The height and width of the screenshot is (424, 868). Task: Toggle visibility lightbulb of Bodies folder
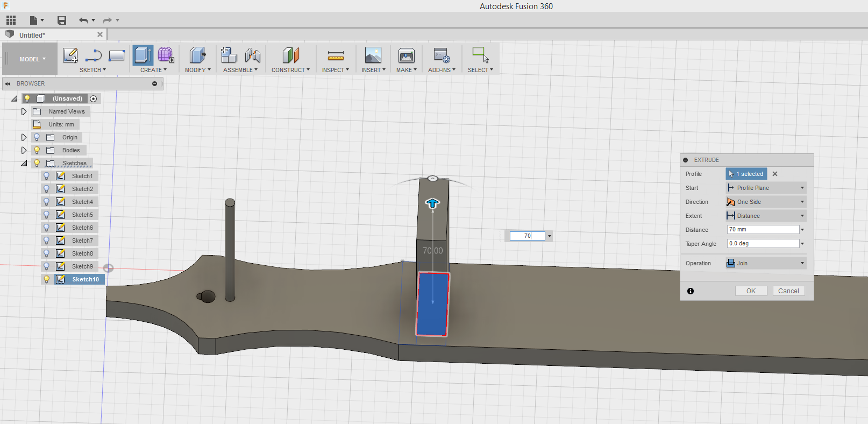tap(37, 150)
